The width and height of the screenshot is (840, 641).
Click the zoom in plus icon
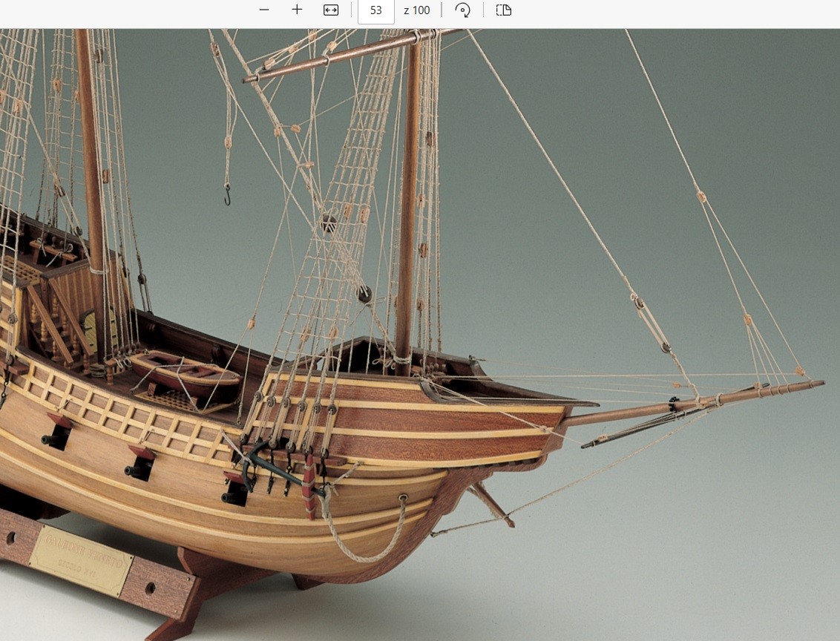tap(297, 10)
